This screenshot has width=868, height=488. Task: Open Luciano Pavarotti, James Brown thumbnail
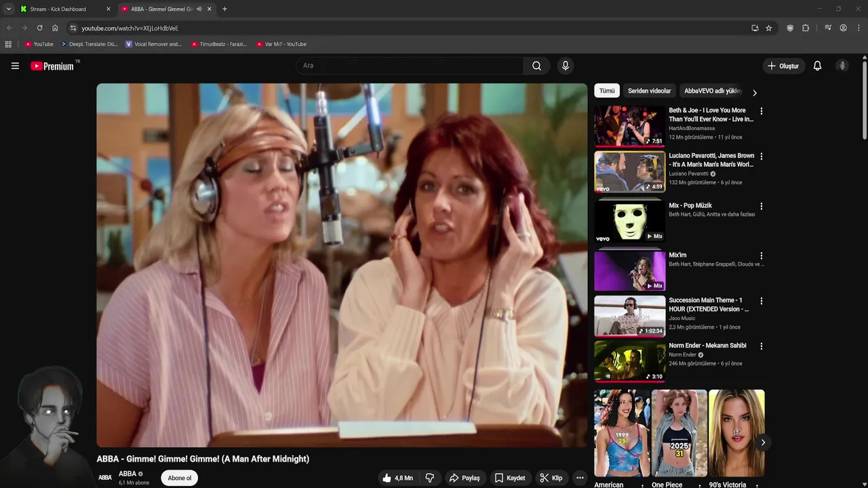coord(630,171)
